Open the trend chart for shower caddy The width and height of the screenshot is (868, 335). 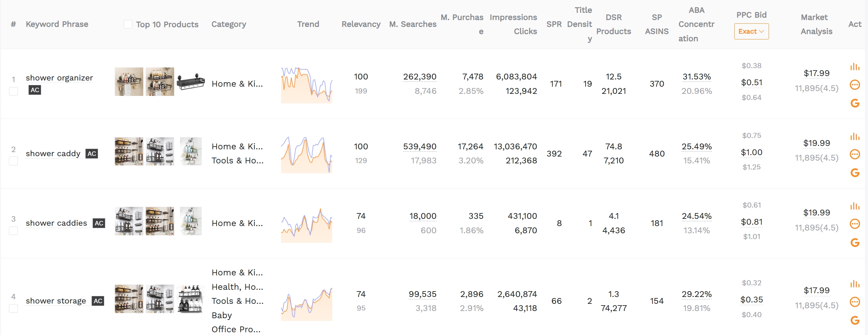[x=306, y=154]
